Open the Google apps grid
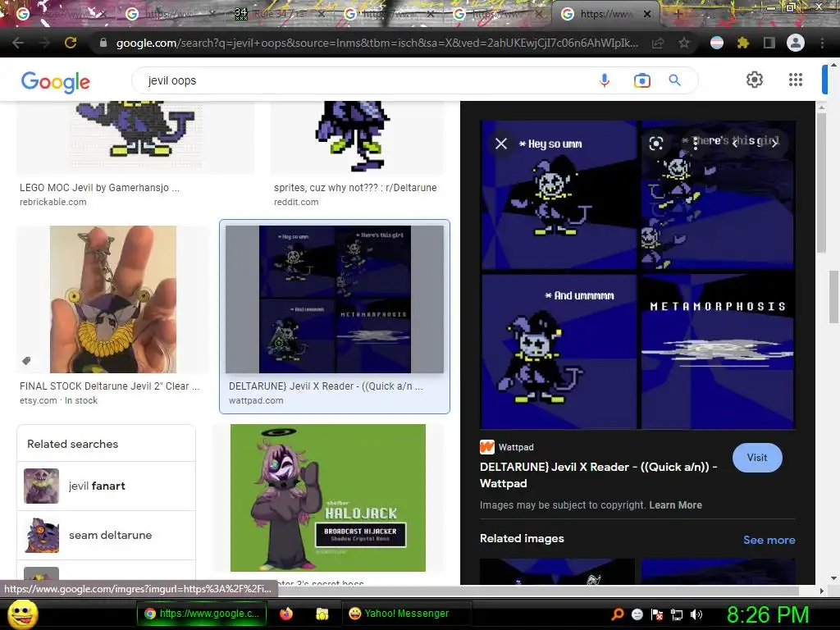Screen dimensions: 840x630 coord(796,80)
